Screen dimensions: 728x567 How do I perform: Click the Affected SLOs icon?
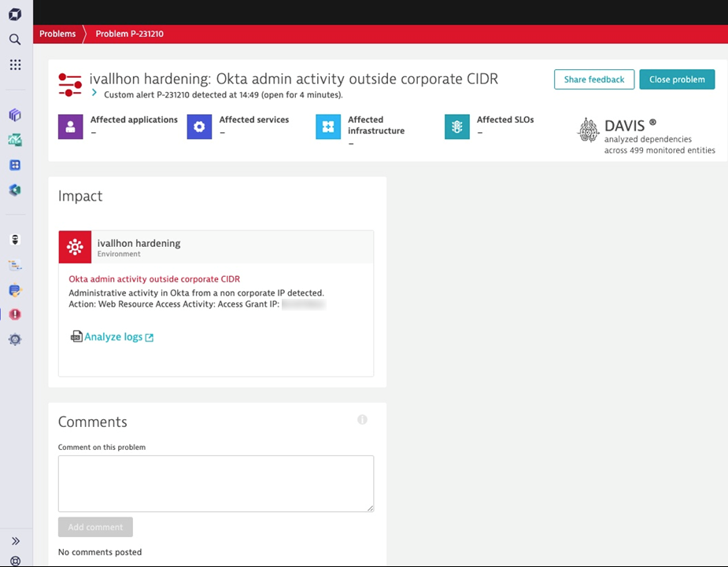(x=456, y=127)
